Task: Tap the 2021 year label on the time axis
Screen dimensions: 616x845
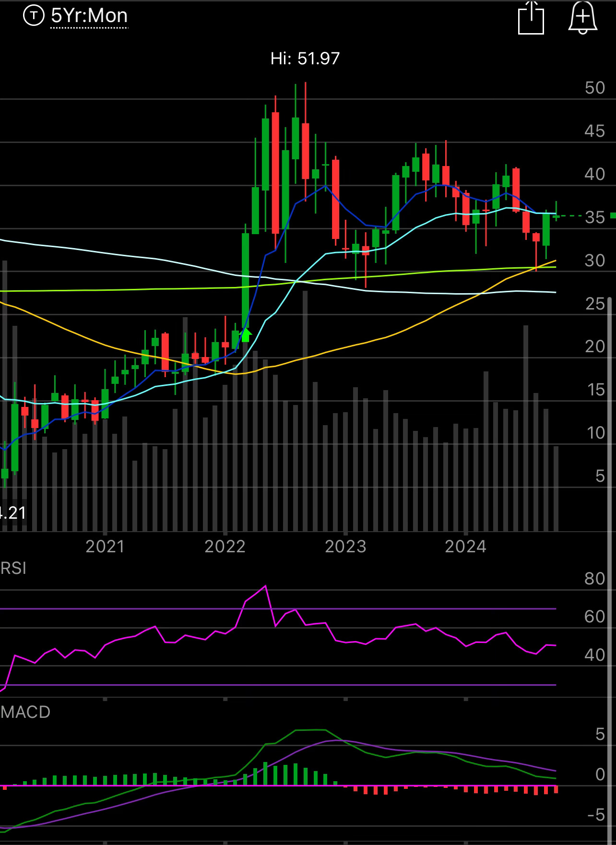Action: pos(105,547)
